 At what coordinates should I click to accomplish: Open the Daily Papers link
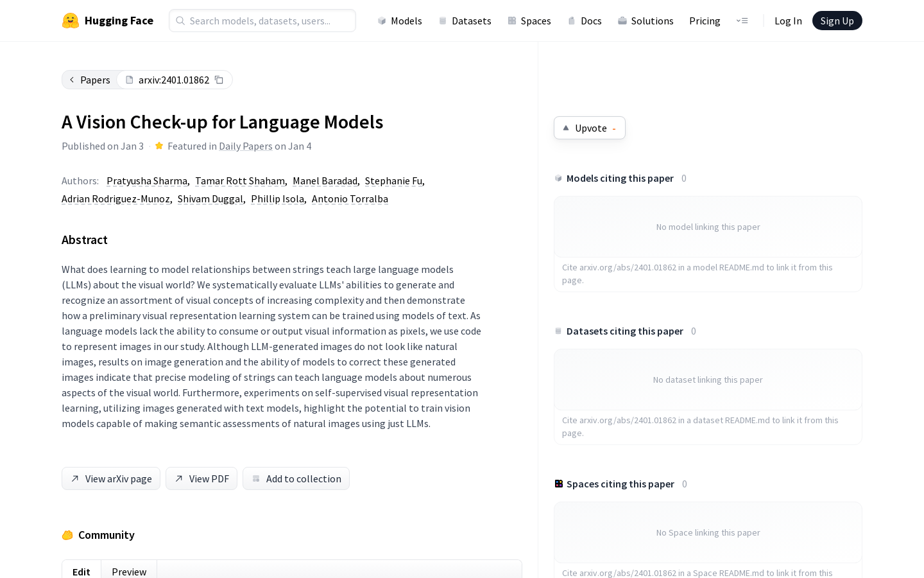[x=246, y=146]
